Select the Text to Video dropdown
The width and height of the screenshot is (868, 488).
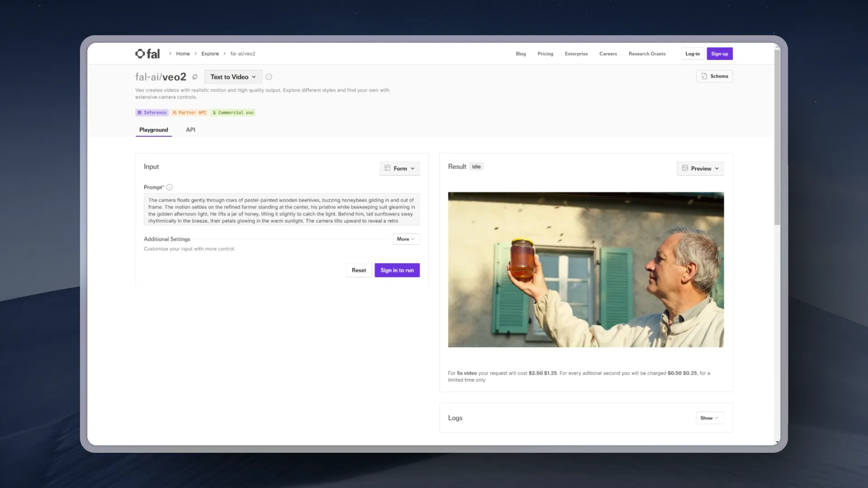[232, 77]
